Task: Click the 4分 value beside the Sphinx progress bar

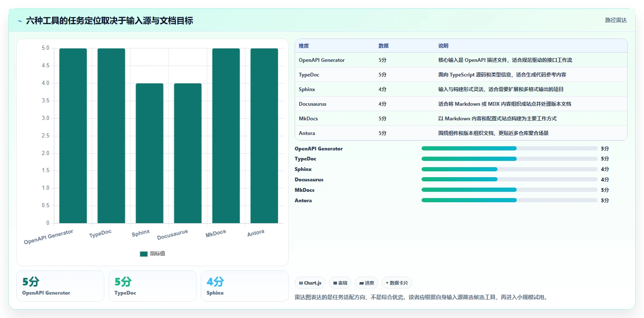Action: [x=605, y=169]
